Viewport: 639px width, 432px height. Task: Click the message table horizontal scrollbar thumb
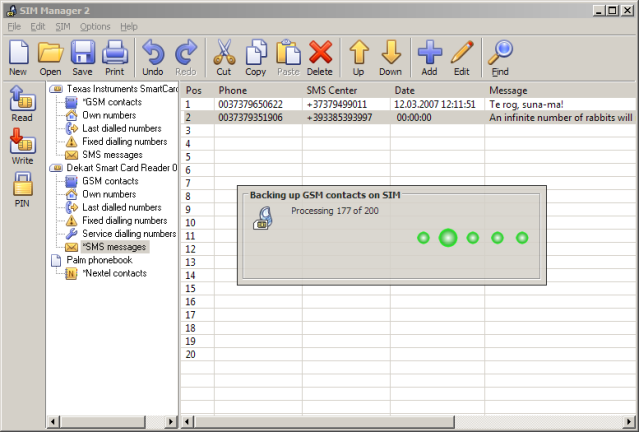[x=324, y=421]
